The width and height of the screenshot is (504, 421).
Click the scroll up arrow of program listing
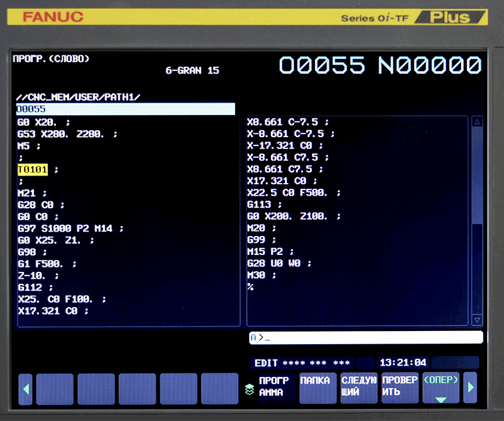[478, 122]
